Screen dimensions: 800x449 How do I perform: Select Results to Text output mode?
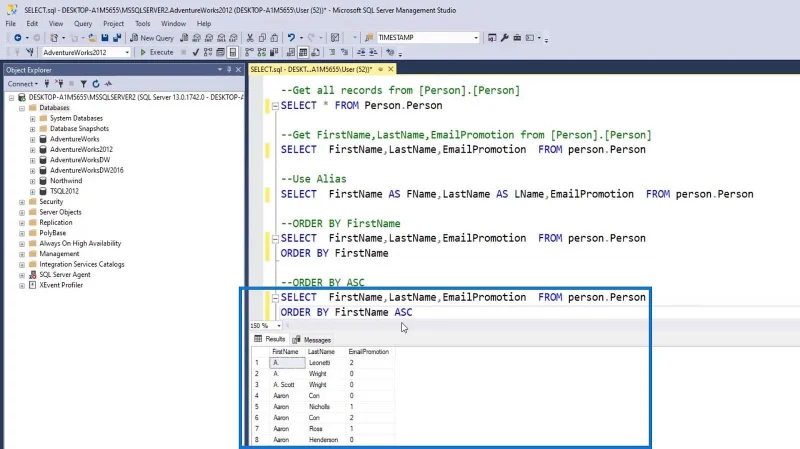coord(291,52)
